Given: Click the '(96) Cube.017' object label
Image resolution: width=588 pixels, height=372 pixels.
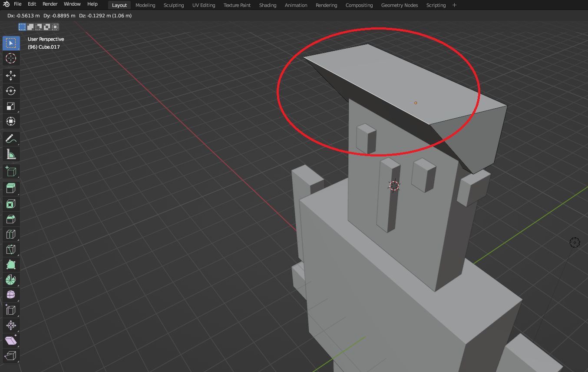Looking at the screenshot, I should [44, 47].
